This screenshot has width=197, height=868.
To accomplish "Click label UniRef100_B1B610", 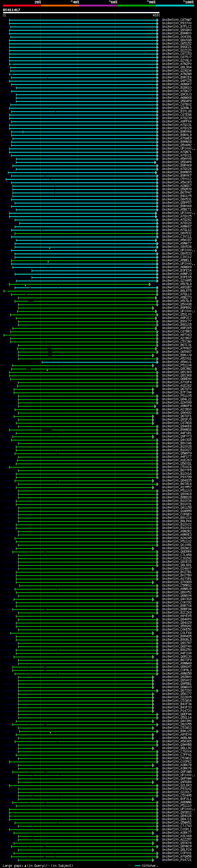I will coord(177,88).
